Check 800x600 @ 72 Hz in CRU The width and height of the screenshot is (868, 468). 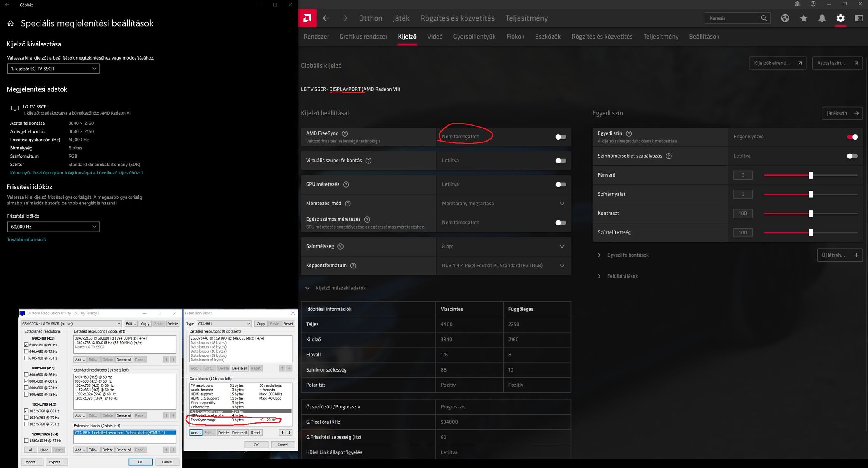(x=26, y=388)
